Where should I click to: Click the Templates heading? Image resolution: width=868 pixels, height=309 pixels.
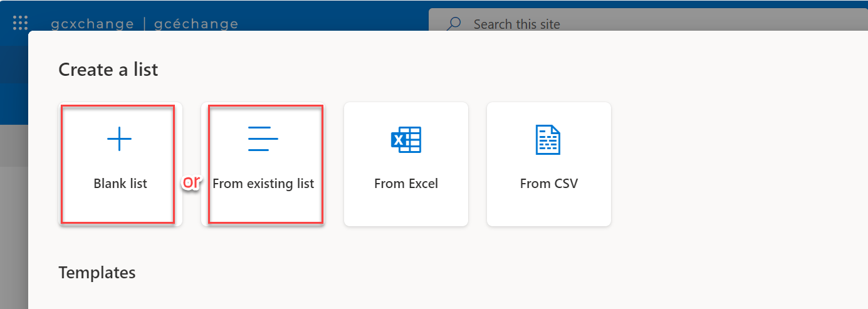click(x=97, y=273)
